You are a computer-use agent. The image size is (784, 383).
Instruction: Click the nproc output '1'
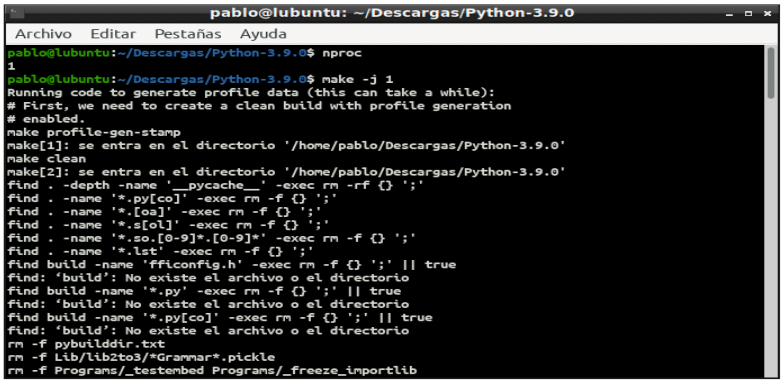coord(11,66)
